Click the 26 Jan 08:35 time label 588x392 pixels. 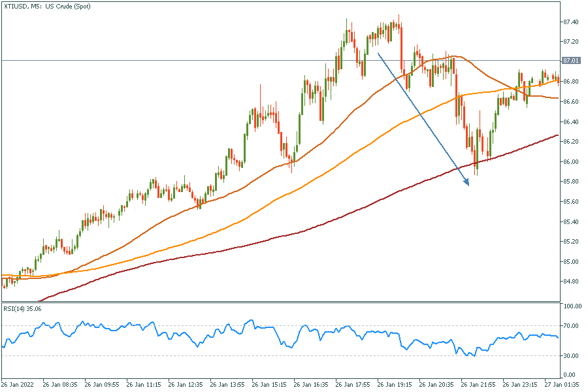60,385
